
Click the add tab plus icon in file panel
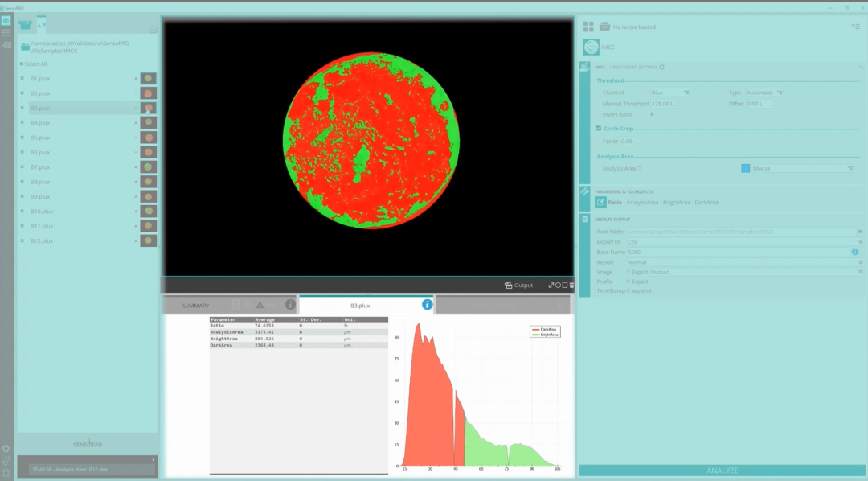click(154, 30)
